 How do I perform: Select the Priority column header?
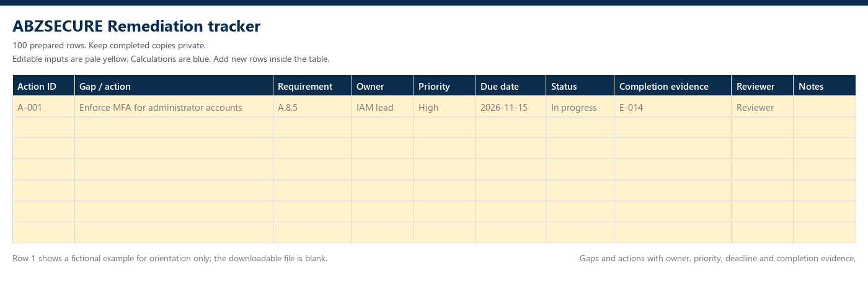pyautogui.click(x=445, y=86)
